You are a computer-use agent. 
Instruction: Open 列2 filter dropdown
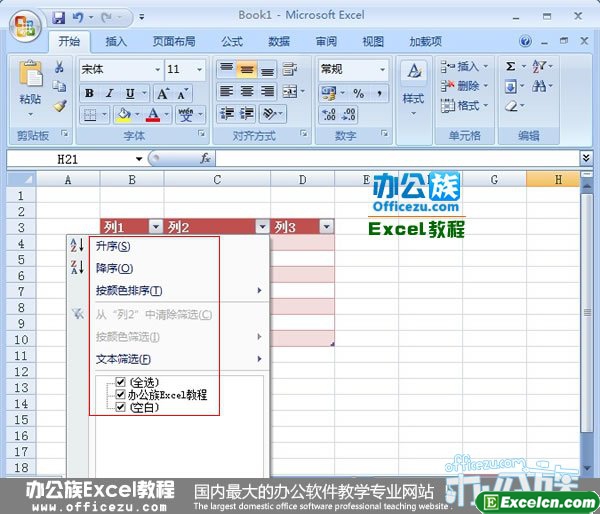click(x=262, y=227)
